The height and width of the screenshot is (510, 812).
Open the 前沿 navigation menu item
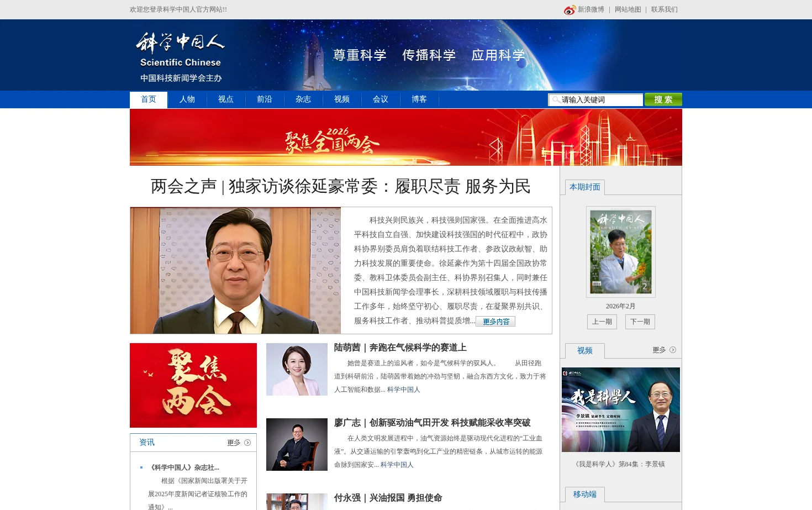(265, 99)
